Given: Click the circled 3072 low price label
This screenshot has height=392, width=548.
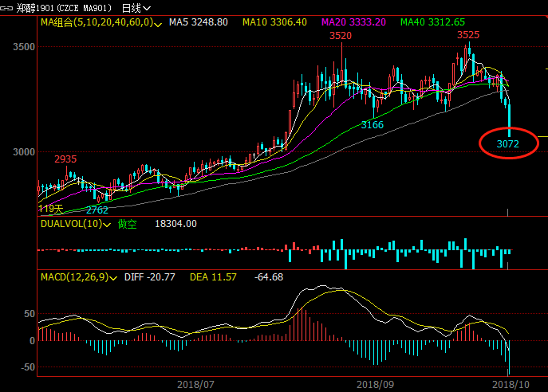Looking at the screenshot, I should 507,144.
